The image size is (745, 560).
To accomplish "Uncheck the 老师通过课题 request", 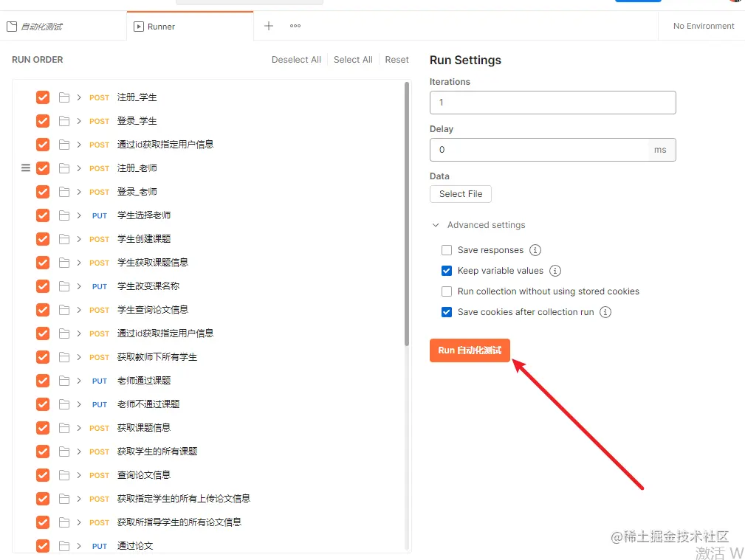I will [x=43, y=381].
